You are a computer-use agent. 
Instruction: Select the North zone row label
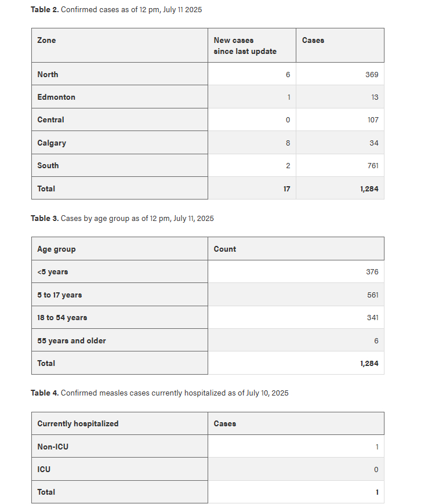point(48,74)
